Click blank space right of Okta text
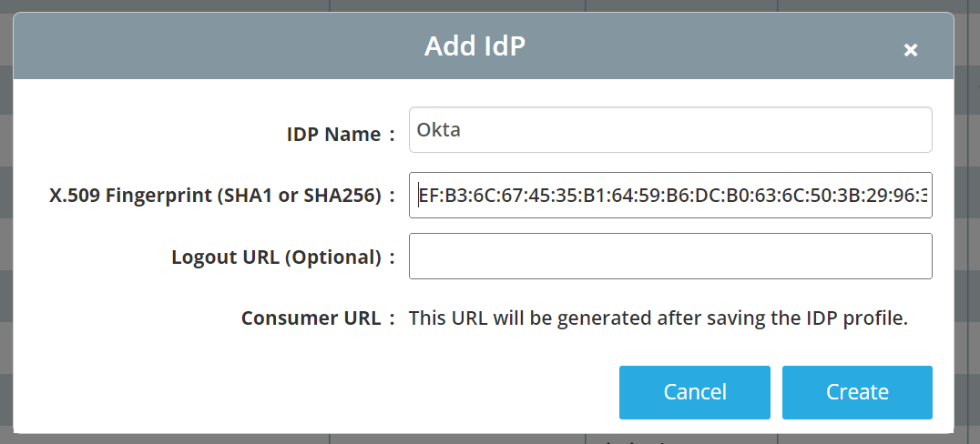980x444 pixels. [x=694, y=130]
